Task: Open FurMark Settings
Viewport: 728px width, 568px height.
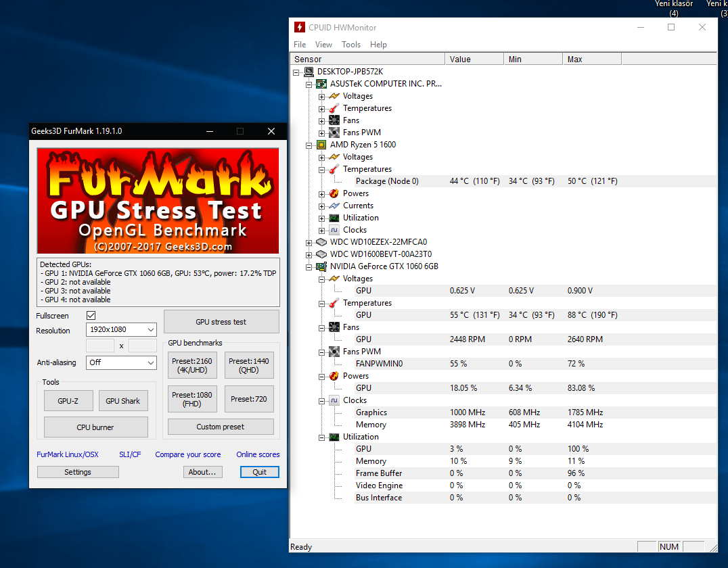Action: tap(78, 472)
